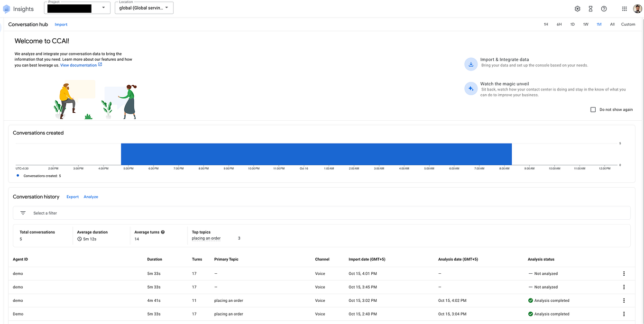Open CCAI settings via the gear icon

[x=577, y=9]
